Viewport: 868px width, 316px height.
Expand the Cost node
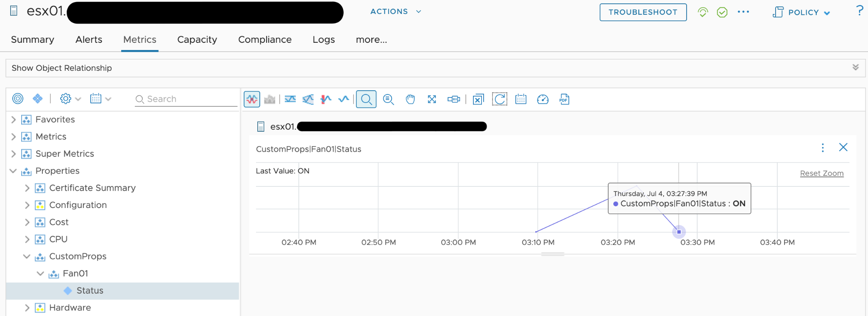click(27, 222)
